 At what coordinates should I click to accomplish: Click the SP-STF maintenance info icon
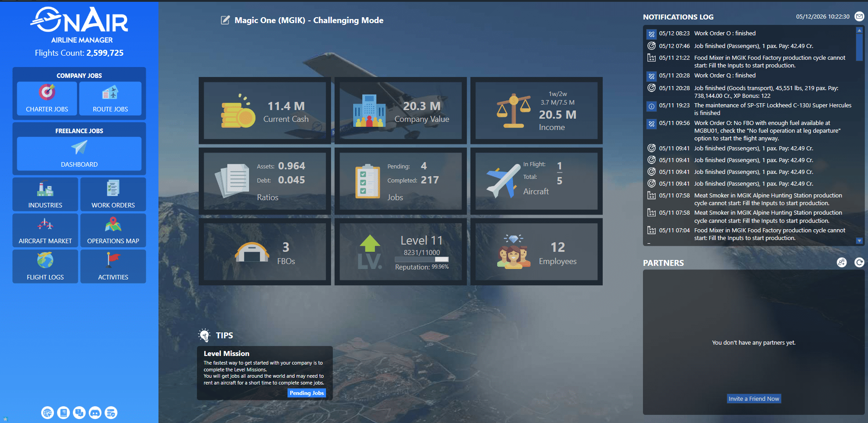[x=652, y=106]
